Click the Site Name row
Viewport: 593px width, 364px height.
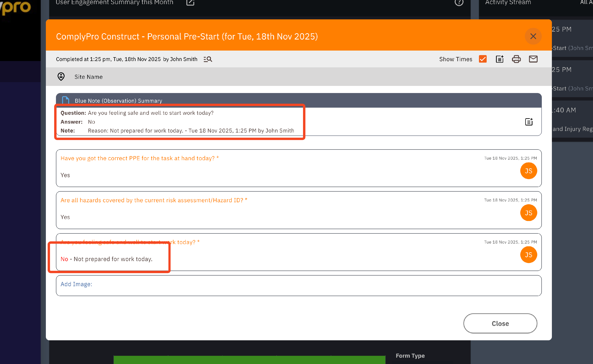[x=88, y=77]
